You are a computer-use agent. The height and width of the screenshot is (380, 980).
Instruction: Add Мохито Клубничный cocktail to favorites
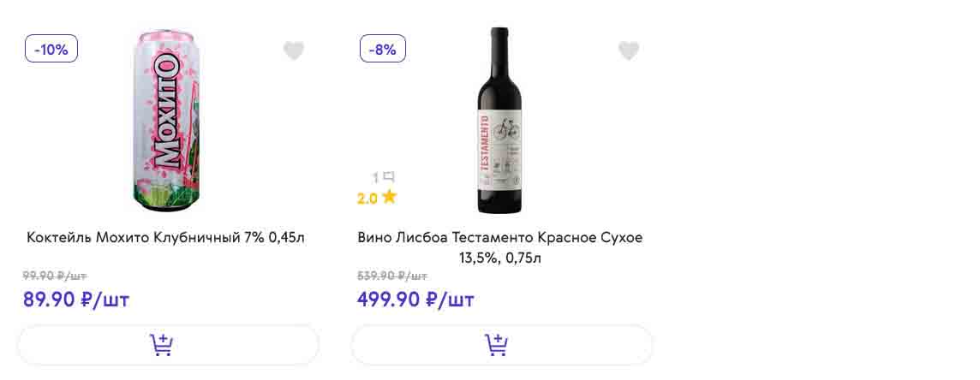[294, 51]
